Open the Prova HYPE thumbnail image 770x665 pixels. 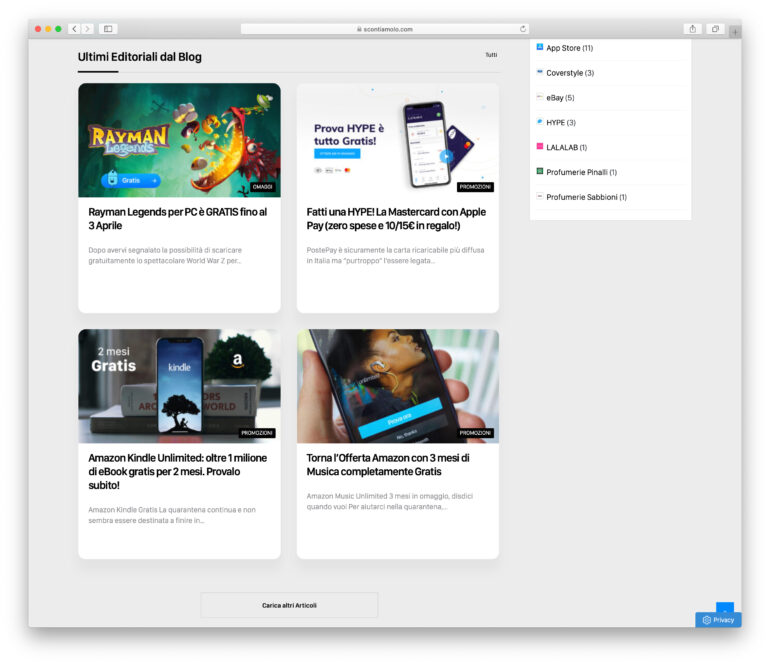398,140
